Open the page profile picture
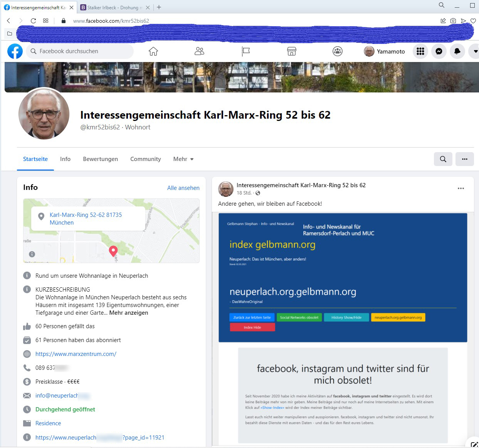The image size is (479, 448). point(44,114)
